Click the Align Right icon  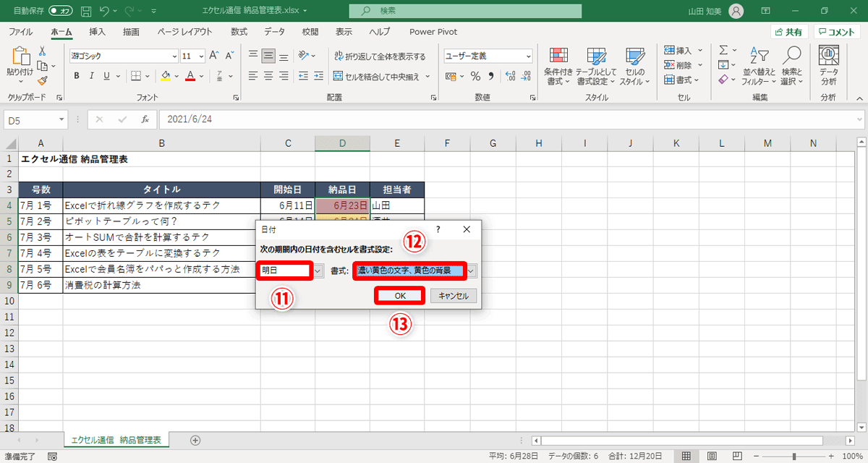(284, 76)
